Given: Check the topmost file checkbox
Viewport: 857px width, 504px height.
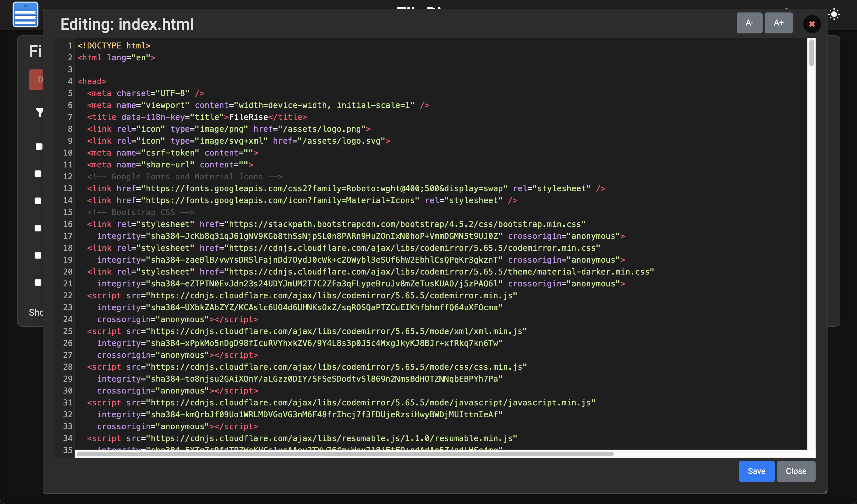Looking at the screenshot, I should 39,146.
